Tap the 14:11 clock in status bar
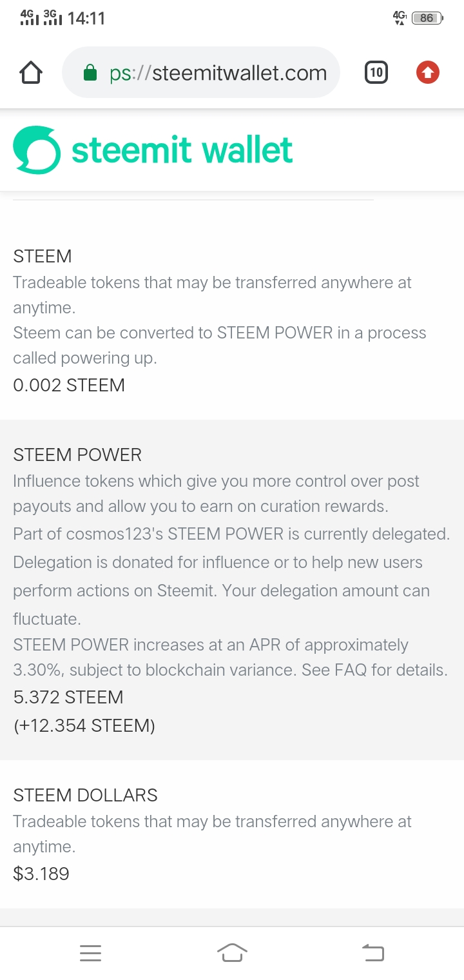Viewport: 464px width, 980px height. [x=86, y=18]
